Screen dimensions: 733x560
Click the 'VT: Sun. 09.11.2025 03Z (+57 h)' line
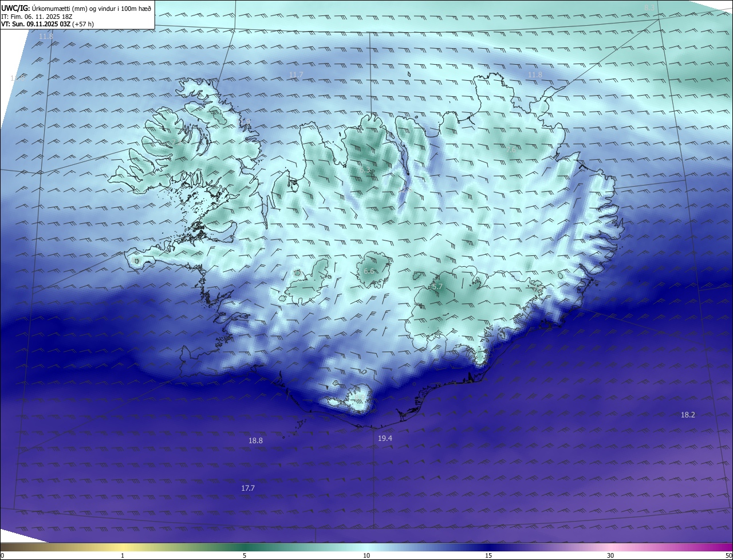point(48,25)
